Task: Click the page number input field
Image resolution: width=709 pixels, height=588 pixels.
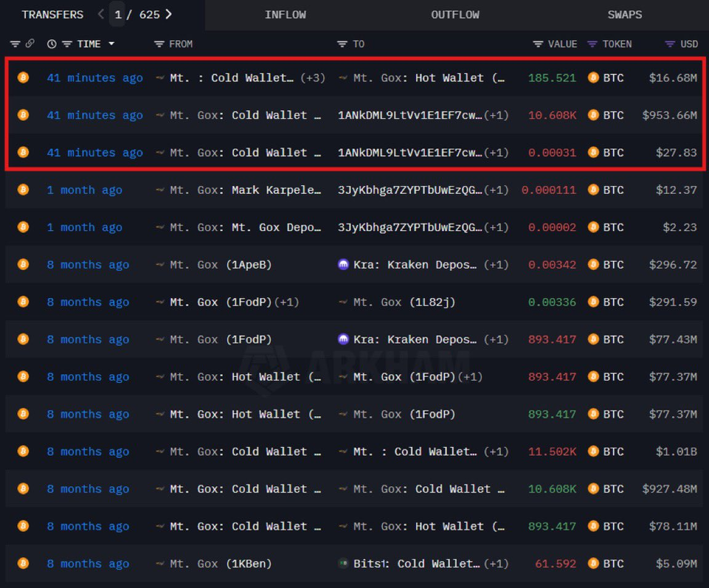Action: point(118,14)
